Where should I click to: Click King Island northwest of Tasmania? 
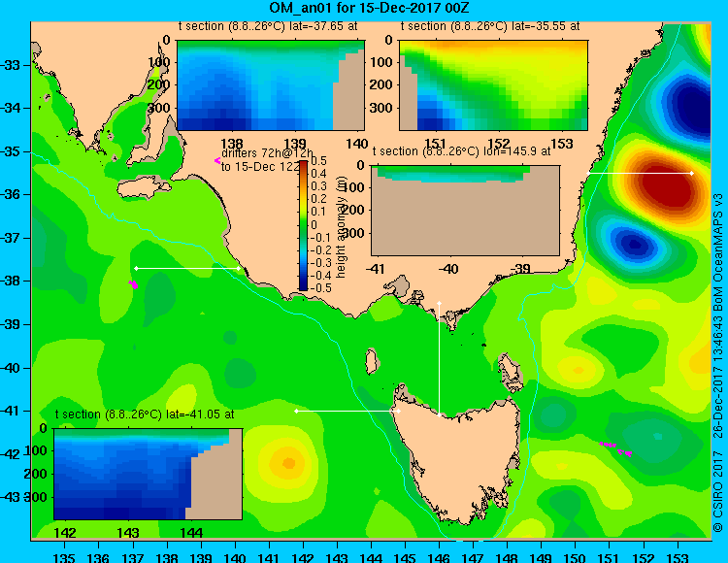click(371, 361)
